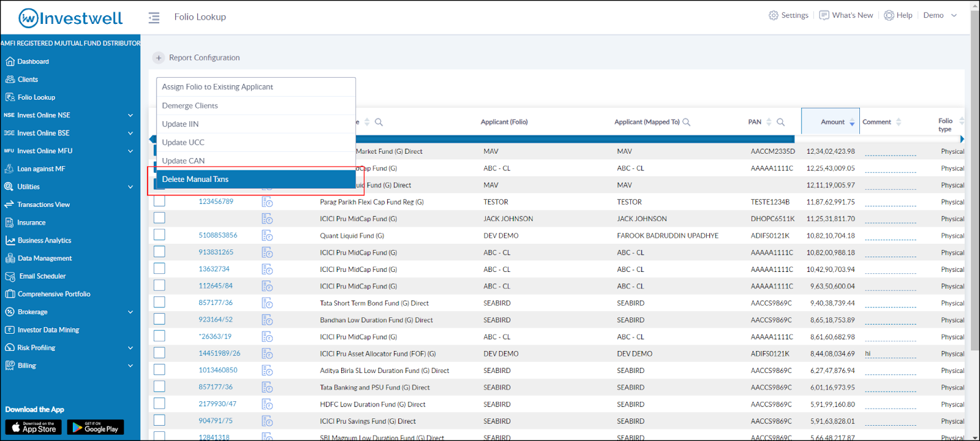Open the Help icon in header
The width and height of the screenshot is (980, 441).
(x=889, y=15)
